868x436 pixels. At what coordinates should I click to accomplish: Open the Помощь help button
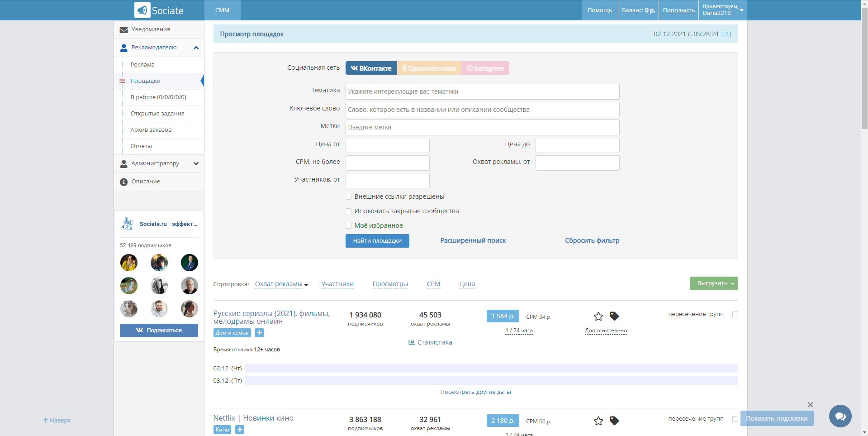click(600, 10)
